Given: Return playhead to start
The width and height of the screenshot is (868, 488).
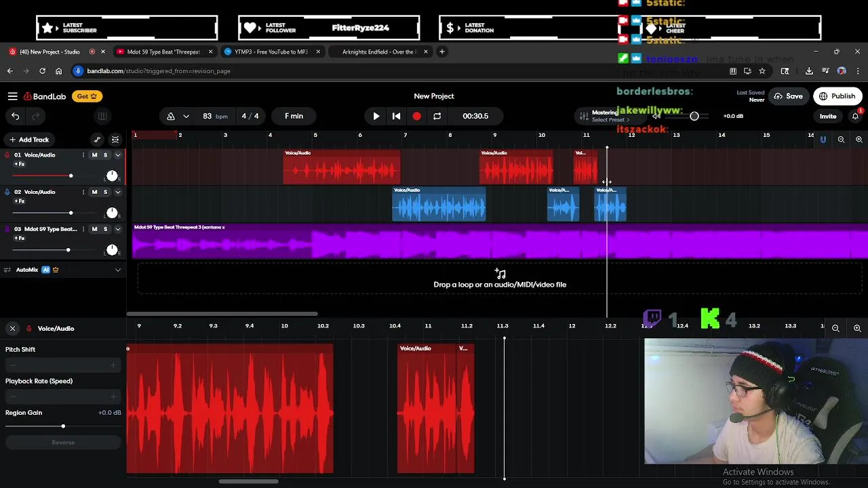Looking at the screenshot, I should point(397,116).
